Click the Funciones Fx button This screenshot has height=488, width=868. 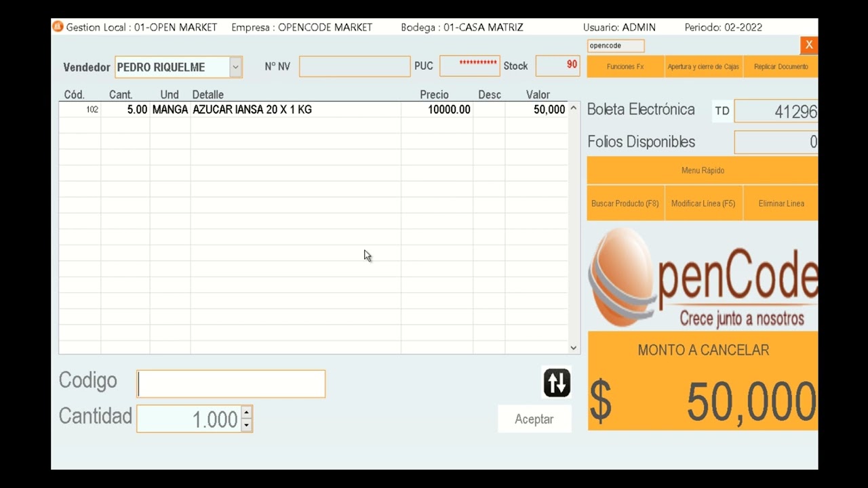tap(625, 66)
